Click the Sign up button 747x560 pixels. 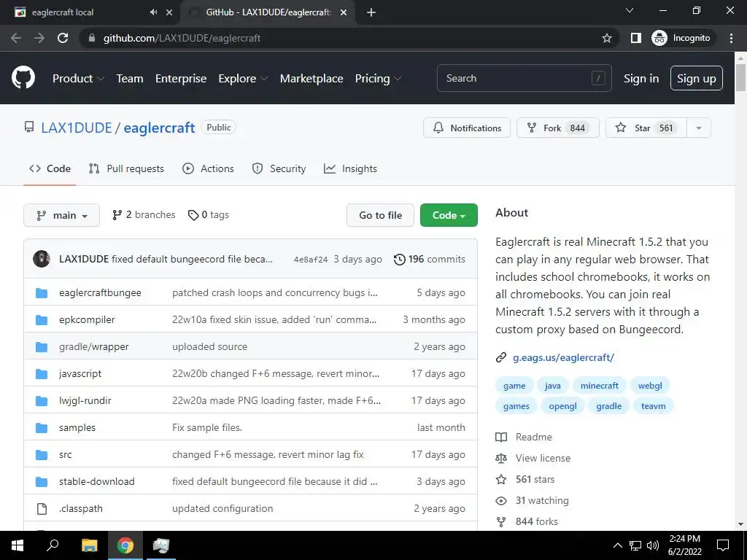tap(697, 79)
